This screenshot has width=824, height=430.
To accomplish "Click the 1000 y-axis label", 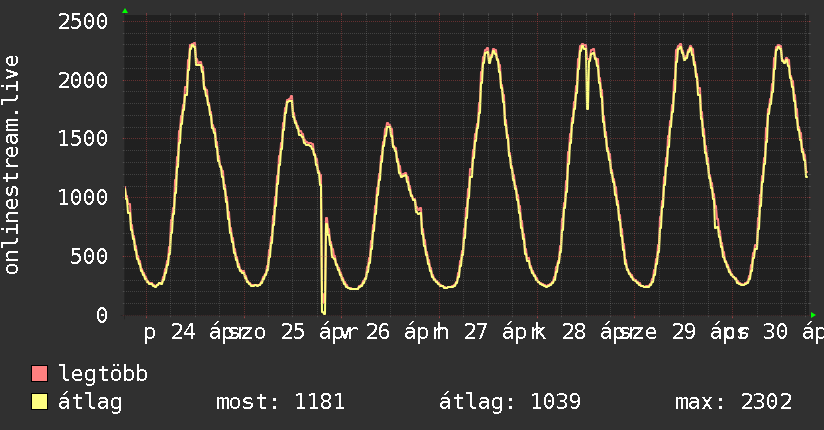I will pyautogui.click(x=83, y=197).
